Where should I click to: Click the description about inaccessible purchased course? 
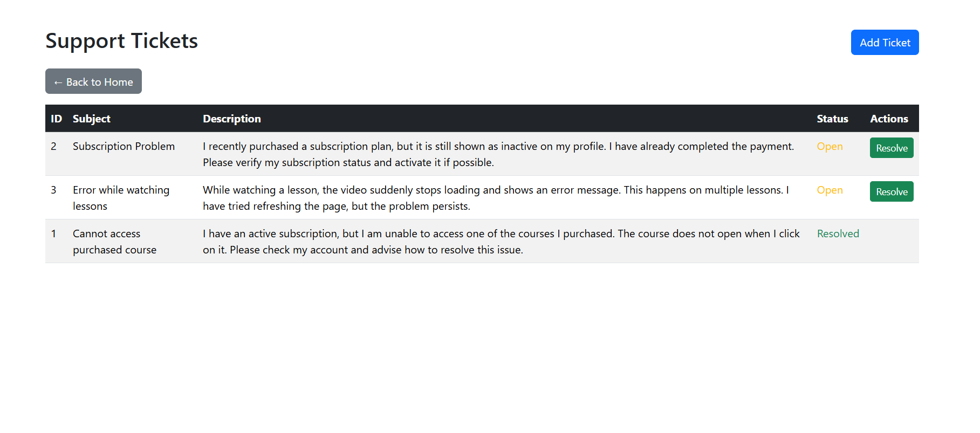click(x=501, y=242)
